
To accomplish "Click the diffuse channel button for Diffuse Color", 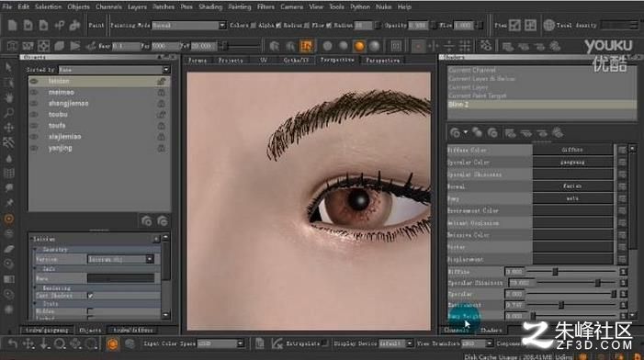I will [x=572, y=150].
